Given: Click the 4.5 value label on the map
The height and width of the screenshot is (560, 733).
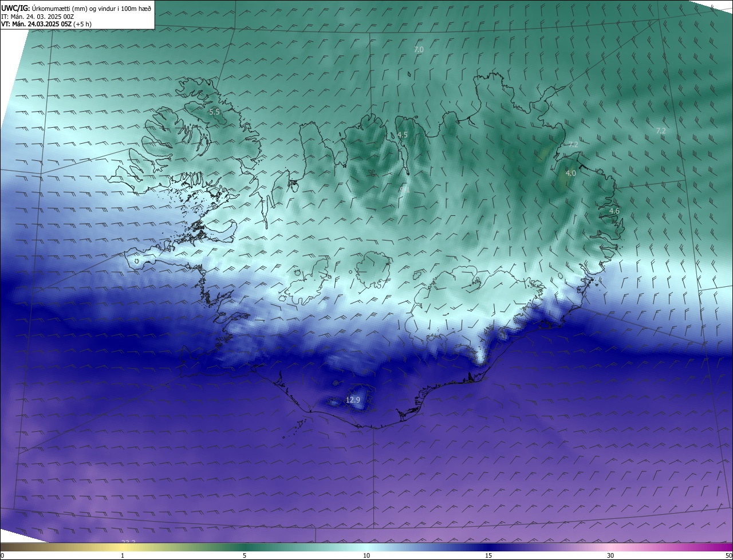Looking at the screenshot, I should pos(403,135).
